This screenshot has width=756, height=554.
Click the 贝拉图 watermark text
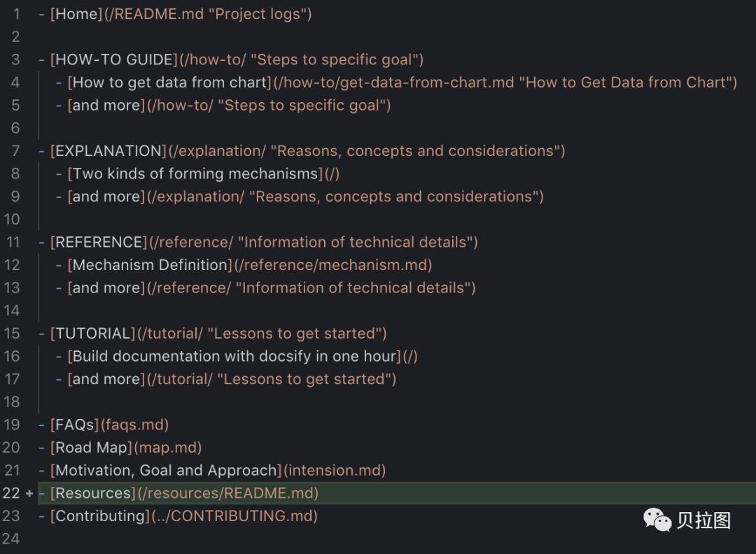point(704,520)
